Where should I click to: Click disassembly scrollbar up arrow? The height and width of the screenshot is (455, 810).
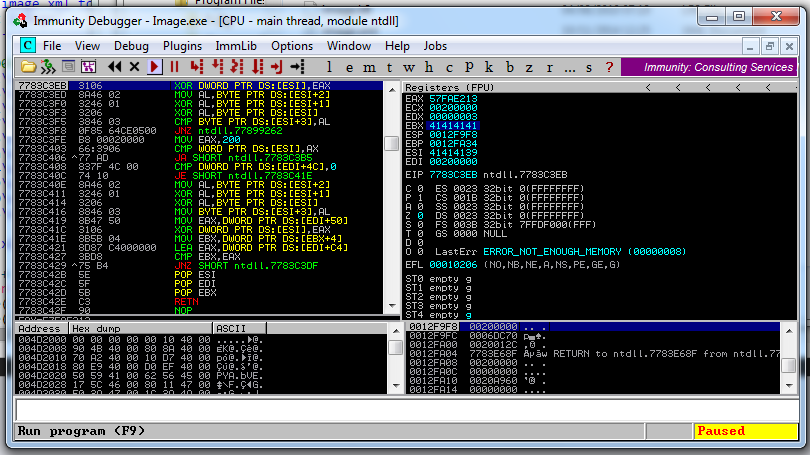pyautogui.click(x=392, y=89)
